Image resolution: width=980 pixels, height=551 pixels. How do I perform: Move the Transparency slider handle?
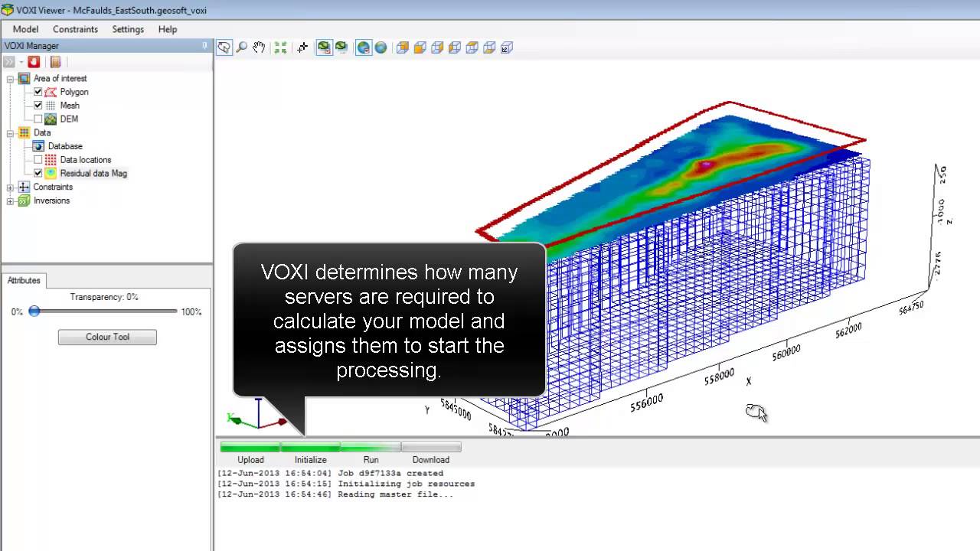[34, 311]
